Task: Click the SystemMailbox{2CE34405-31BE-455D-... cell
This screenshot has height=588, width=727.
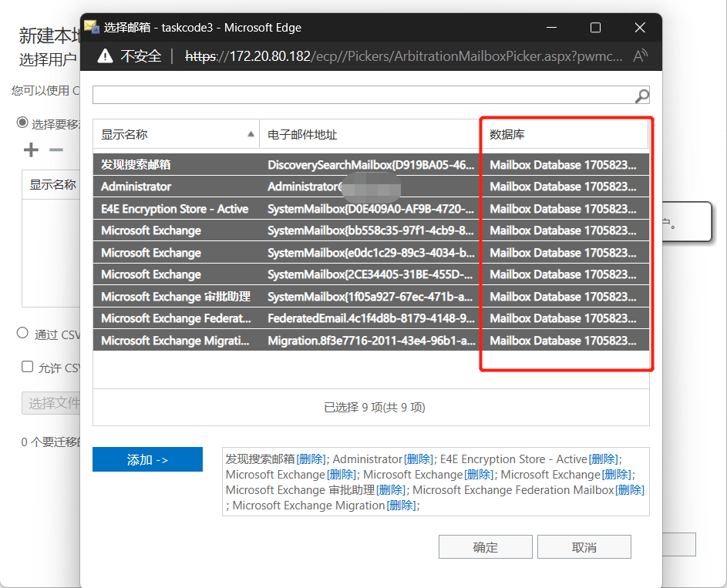Action: [371, 274]
